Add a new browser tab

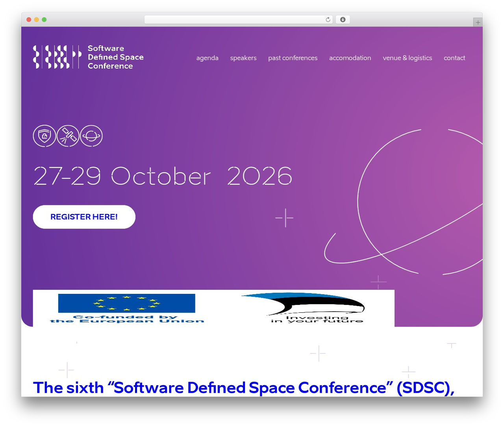(x=478, y=22)
